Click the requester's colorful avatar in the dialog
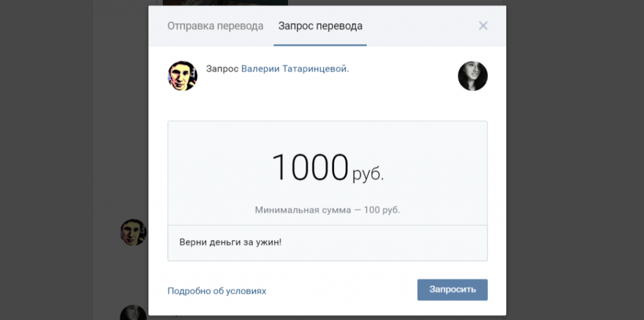The image size is (644, 320). coord(182,76)
